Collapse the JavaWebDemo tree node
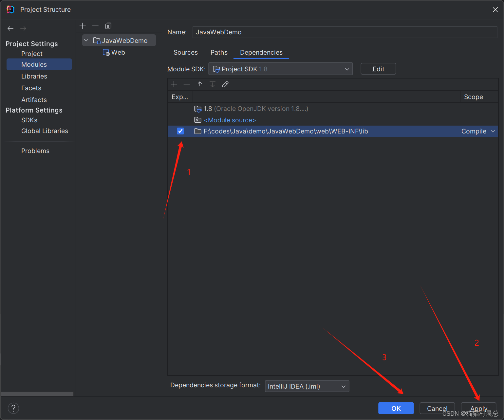This screenshot has height=420, width=504. click(x=86, y=41)
